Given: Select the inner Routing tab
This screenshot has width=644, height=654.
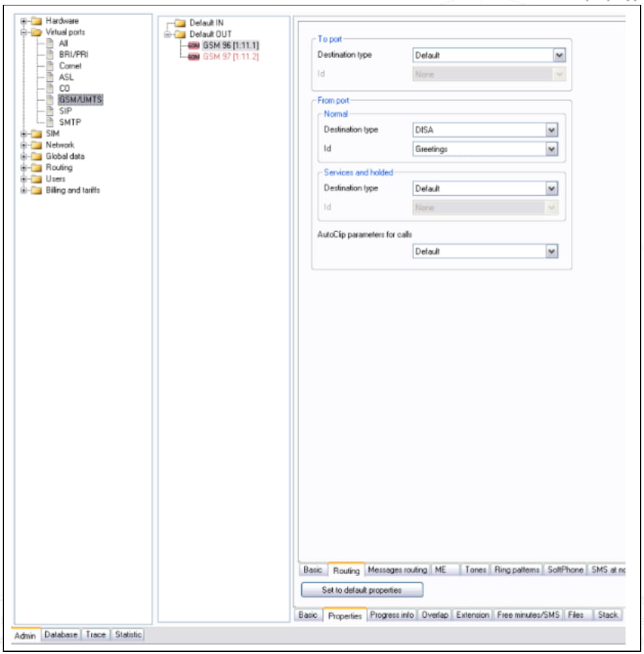Looking at the screenshot, I should 346,570.
